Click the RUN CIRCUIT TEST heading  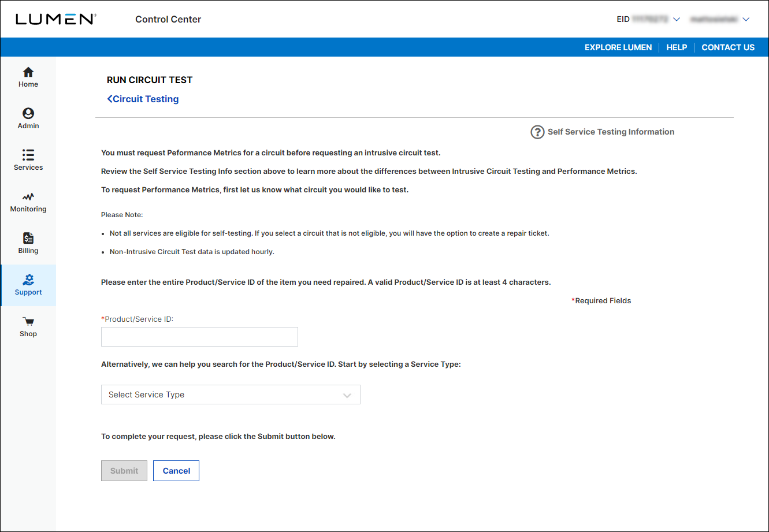click(150, 80)
